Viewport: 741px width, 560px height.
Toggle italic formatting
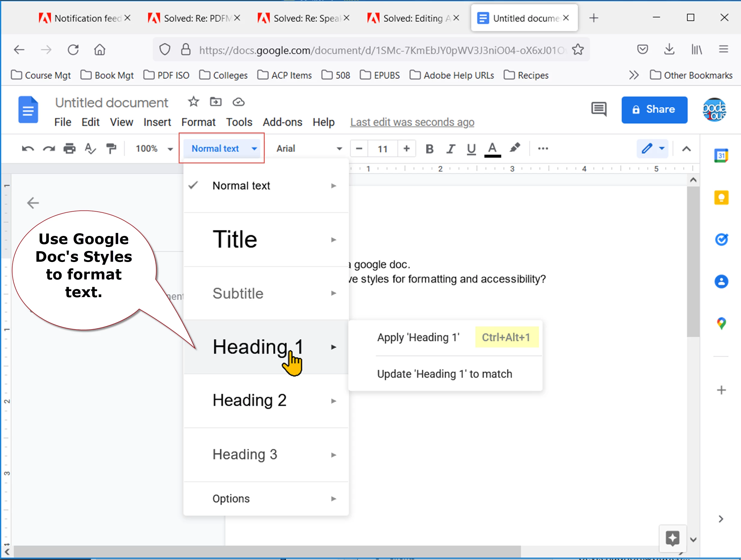pos(451,149)
